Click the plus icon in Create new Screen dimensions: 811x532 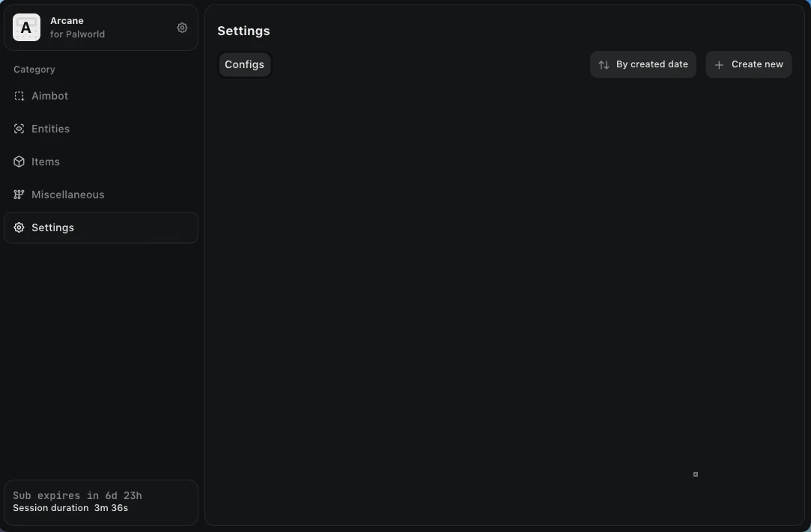tap(719, 64)
